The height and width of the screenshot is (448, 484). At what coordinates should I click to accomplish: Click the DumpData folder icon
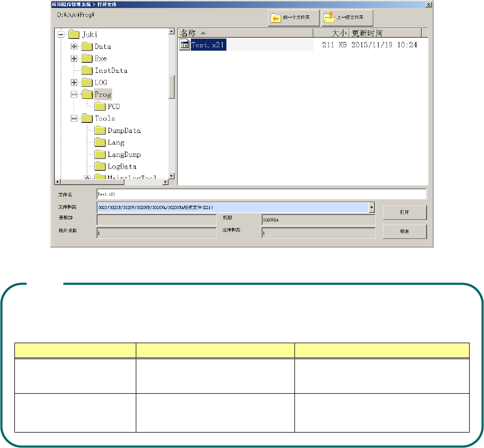pyautogui.click(x=100, y=130)
